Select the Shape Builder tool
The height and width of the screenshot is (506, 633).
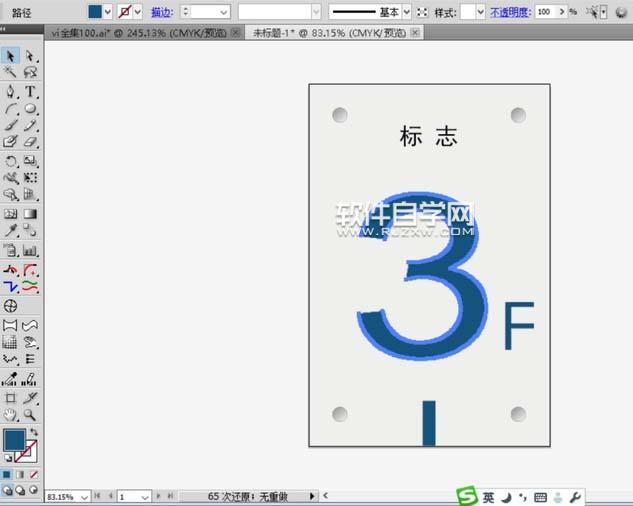(10, 195)
